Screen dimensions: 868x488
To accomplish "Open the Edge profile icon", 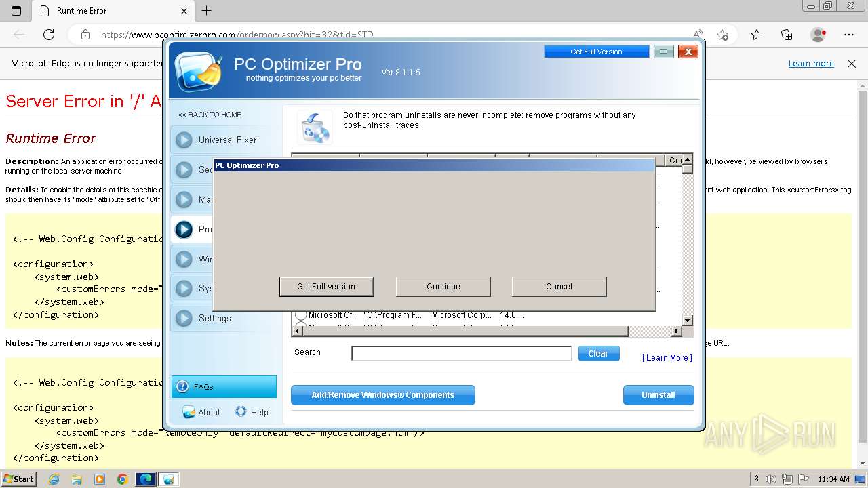I will pyautogui.click(x=818, y=35).
